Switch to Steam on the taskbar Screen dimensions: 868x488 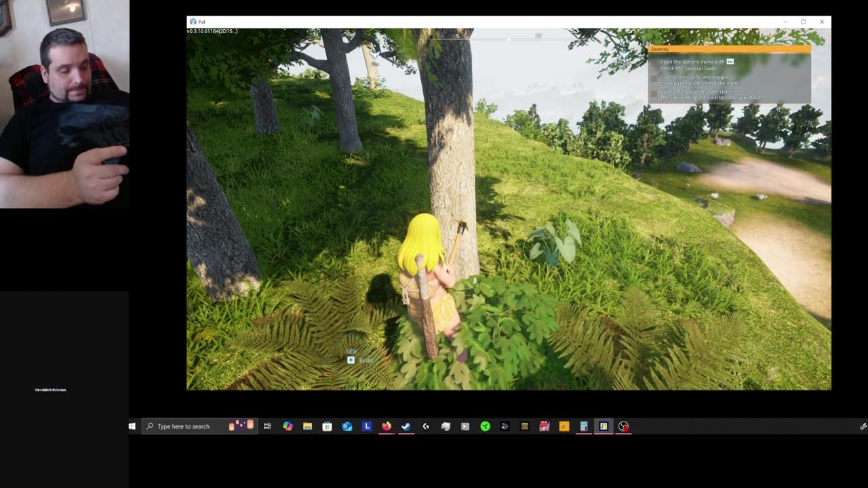[x=406, y=426]
